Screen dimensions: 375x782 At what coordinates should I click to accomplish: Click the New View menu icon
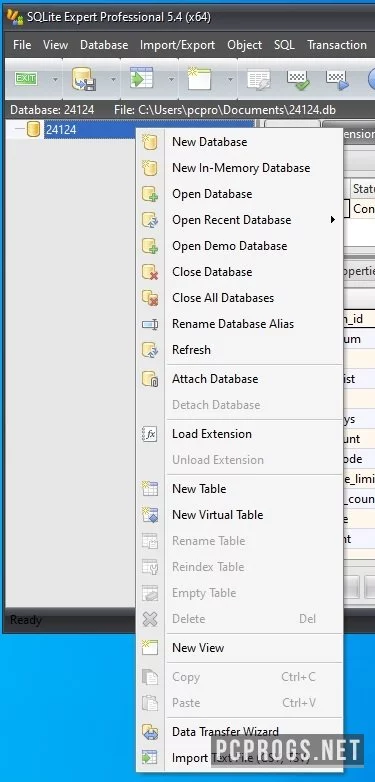(150, 648)
